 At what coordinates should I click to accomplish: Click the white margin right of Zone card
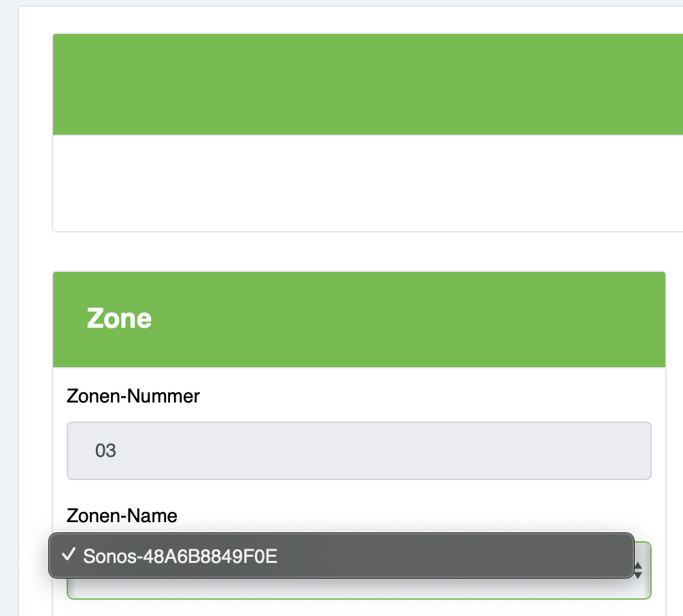[674, 408]
